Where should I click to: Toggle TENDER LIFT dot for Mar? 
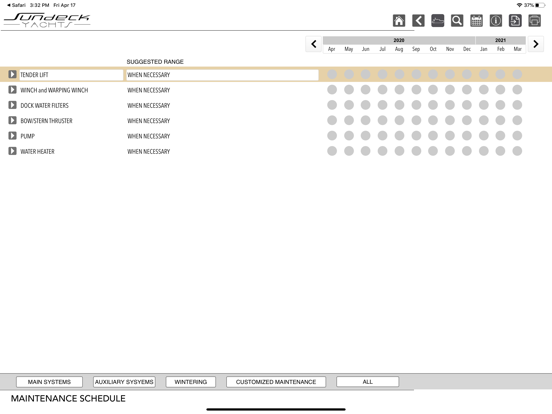point(517,74)
